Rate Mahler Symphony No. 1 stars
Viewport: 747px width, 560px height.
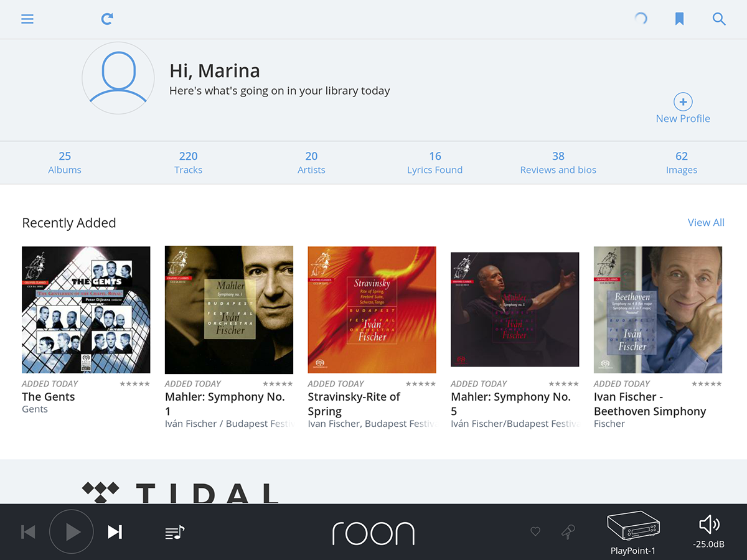point(278,384)
